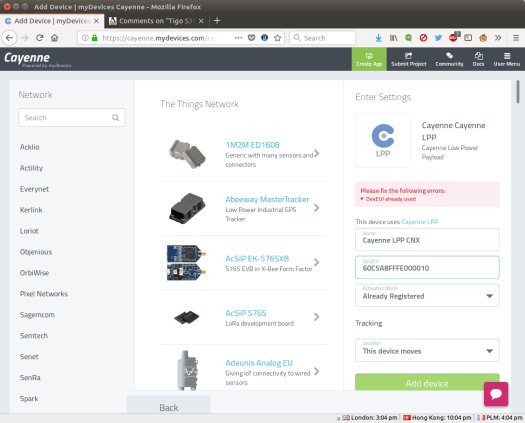Image resolution: width=525 pixels, height=423 pixels.
Task: Select Acklio network
Action: tap(29, 147)
